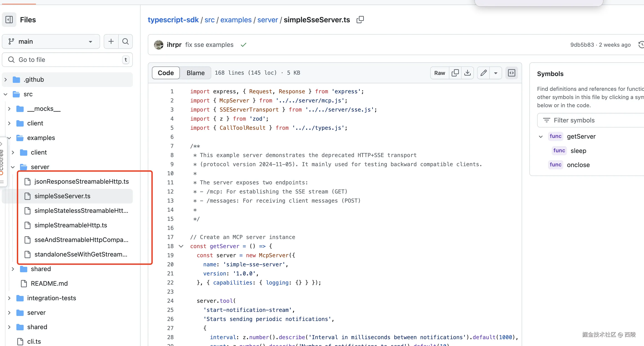Expand the .github folder

tap(6, 80)
